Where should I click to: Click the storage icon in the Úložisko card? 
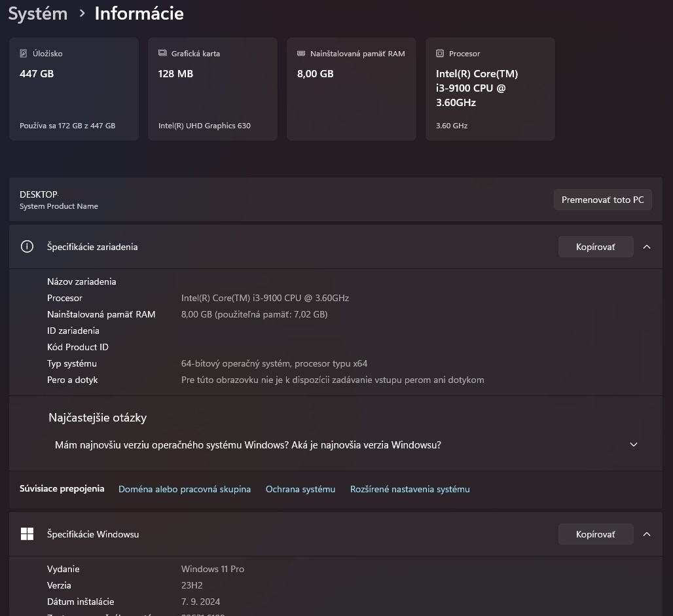(x=24, y=54)
